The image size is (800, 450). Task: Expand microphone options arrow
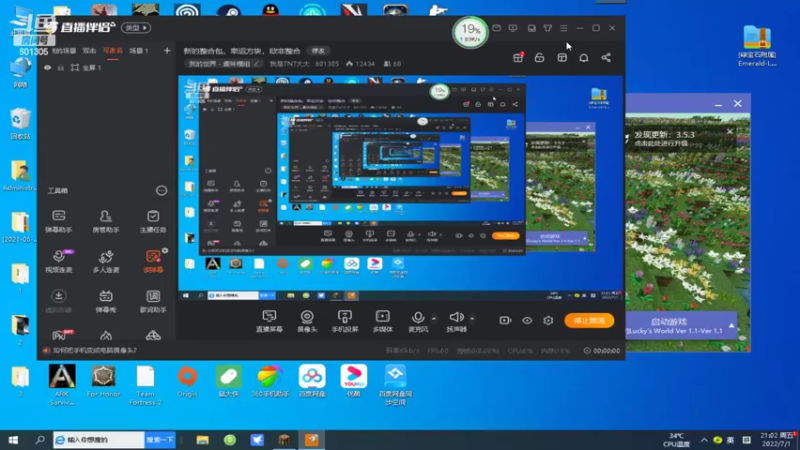pyautogui.click(x=434, y=318)
